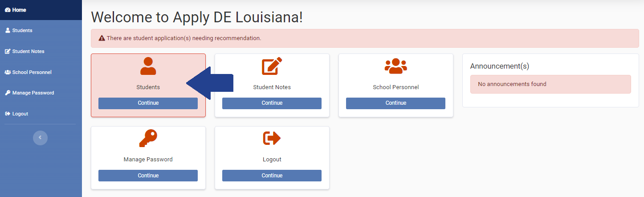Click sidebar Manage Password key icon
This screenshot has height=197, width=644.
coord(8,93)
